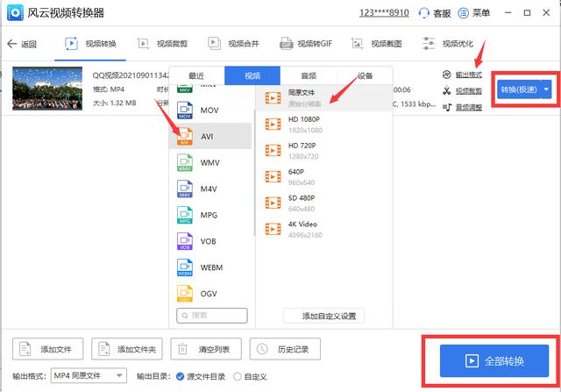
Task: Click the 视频转GIF icon
Action: (287, 44)
